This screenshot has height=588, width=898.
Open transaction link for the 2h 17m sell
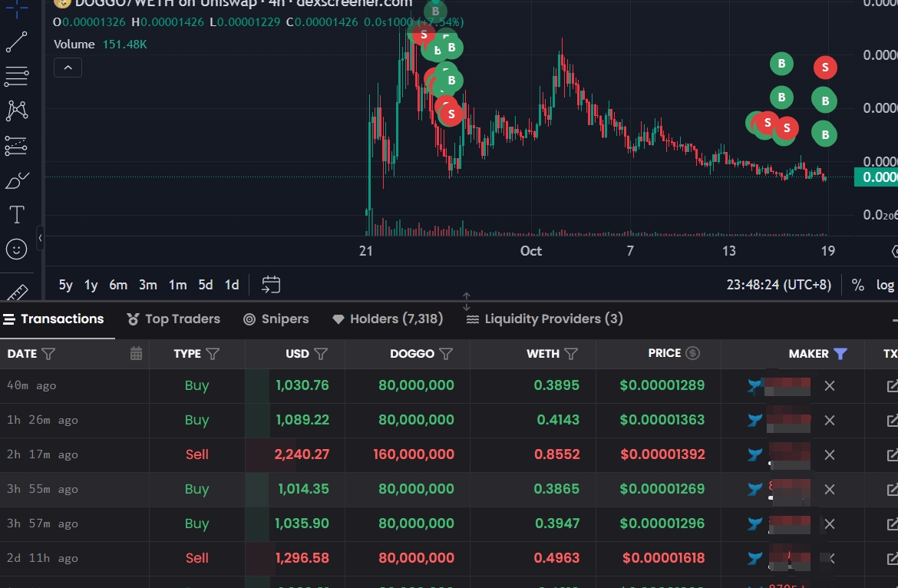892,454
